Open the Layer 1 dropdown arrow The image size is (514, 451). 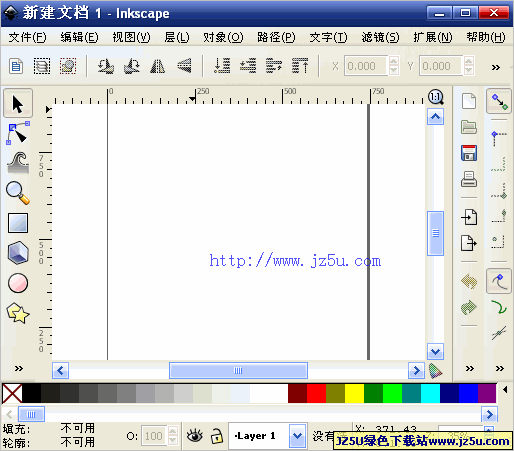(x=298, y=436)
